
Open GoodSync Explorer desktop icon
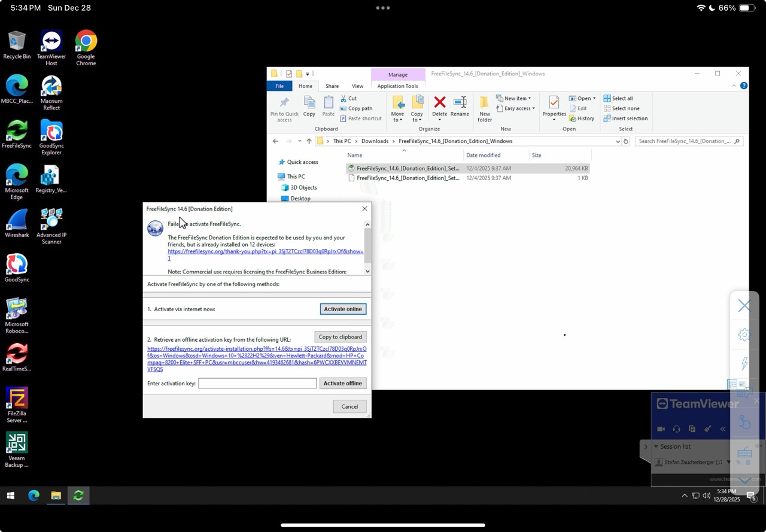51,137
